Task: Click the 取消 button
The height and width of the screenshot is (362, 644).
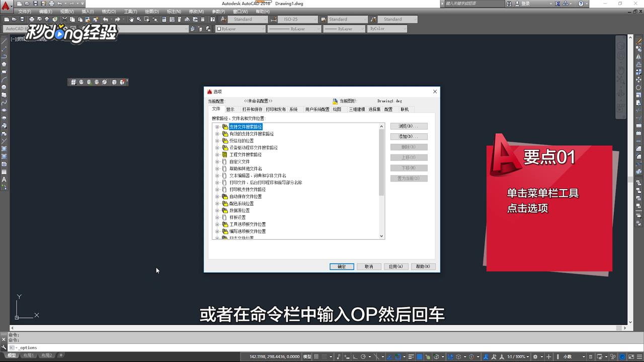Action: coord(369,266)
